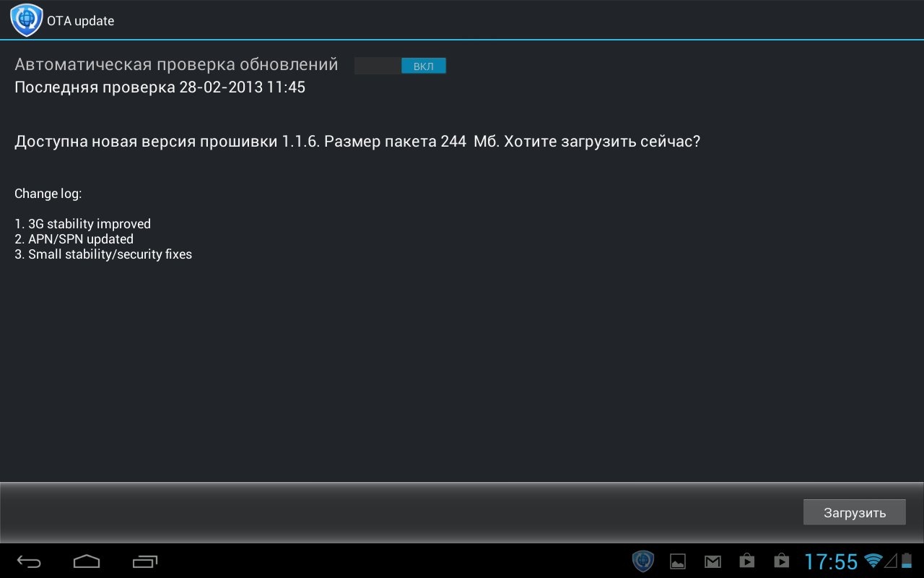Tap the Wi-Fi signal status icon
The image size is (924, 578).
coord(873,561)
